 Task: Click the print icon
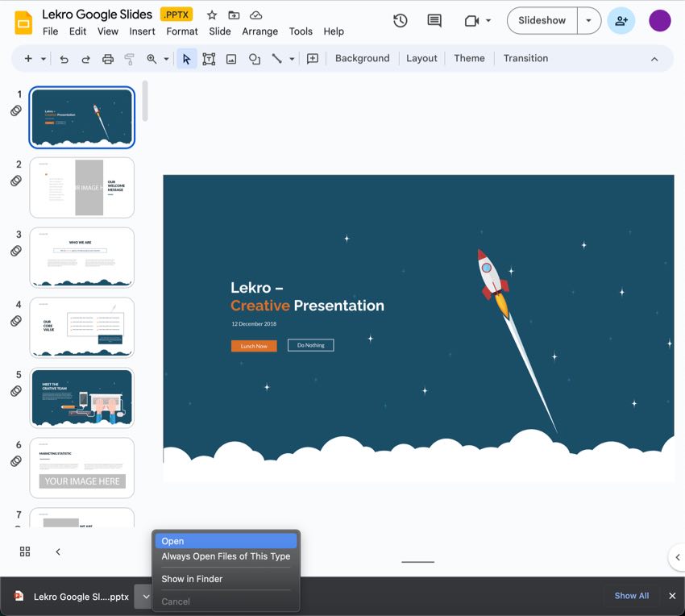107,59
